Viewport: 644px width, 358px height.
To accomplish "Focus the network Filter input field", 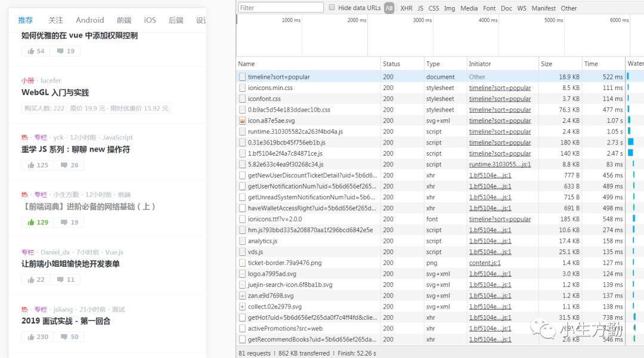I will pos(281,8).
